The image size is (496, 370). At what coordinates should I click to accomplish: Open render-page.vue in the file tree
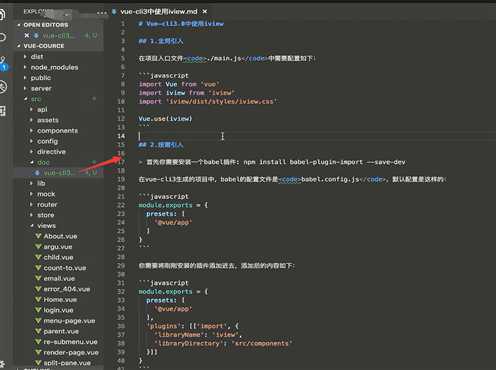[x=71, y=352]
